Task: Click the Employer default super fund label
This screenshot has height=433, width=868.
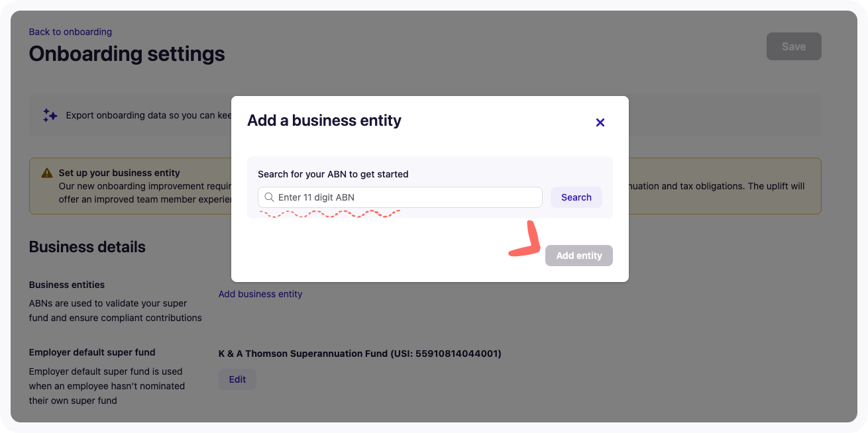Action: pos(91,352)
